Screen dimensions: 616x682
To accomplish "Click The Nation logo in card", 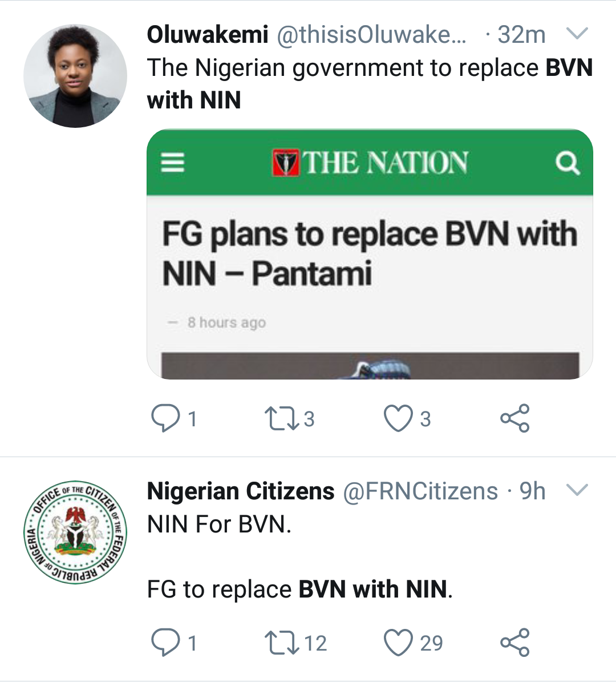I will [x=370, y=163].
